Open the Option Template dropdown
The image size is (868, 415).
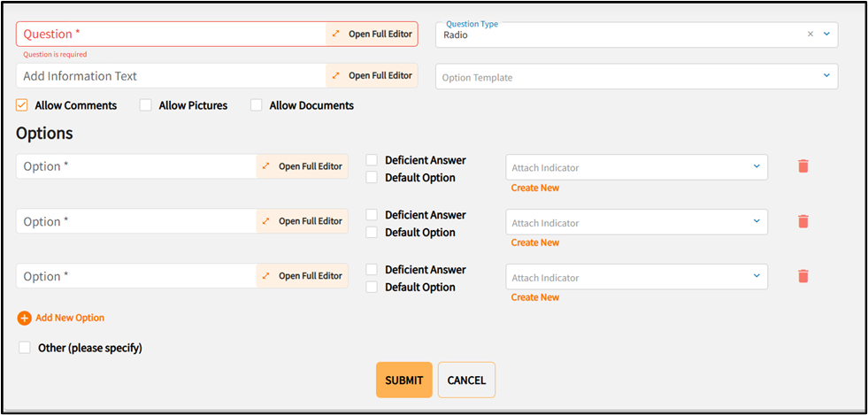tap(826, 76)
